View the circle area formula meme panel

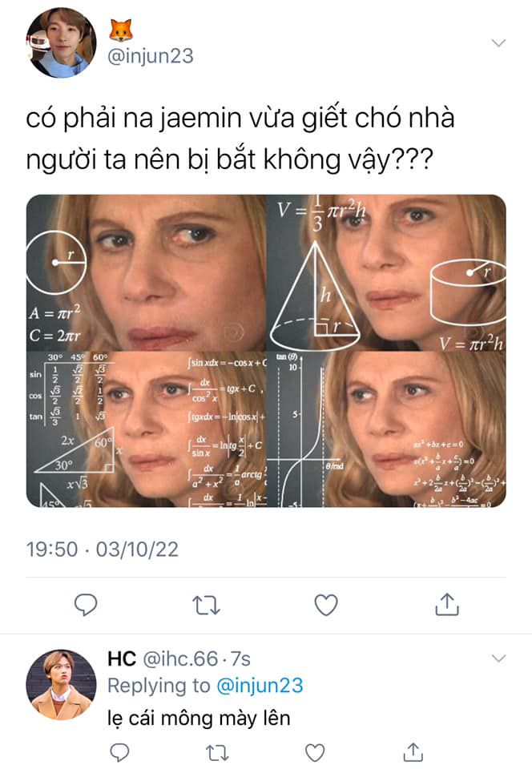146,272
